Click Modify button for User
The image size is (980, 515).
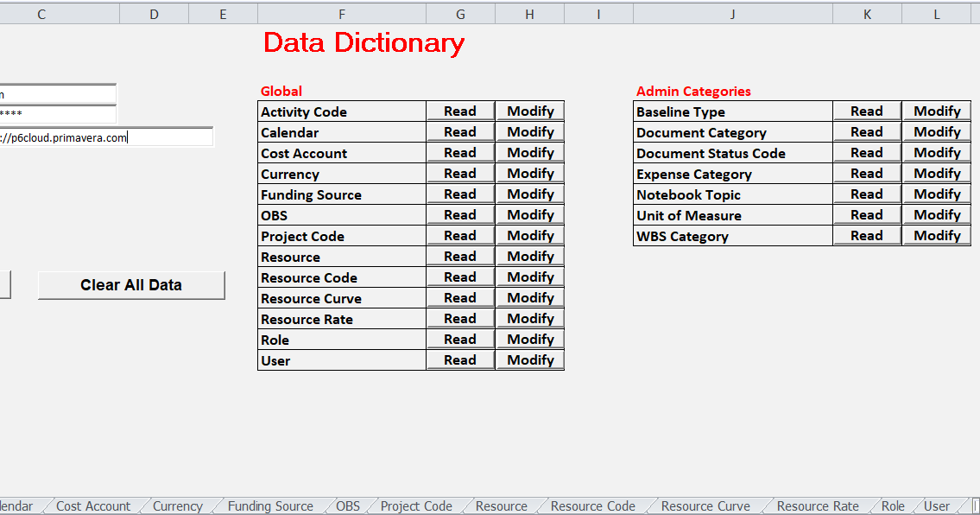click(529, 359)
